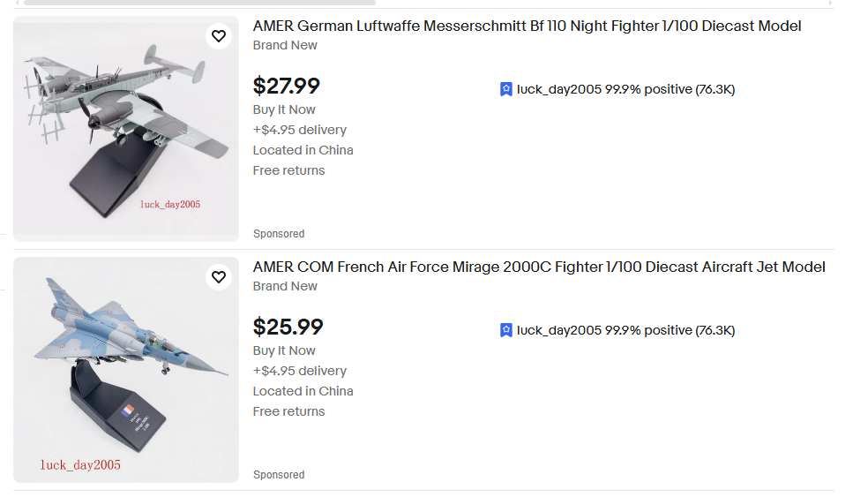Click Free returns text on Messerschmitt listing

coord(288,170)
